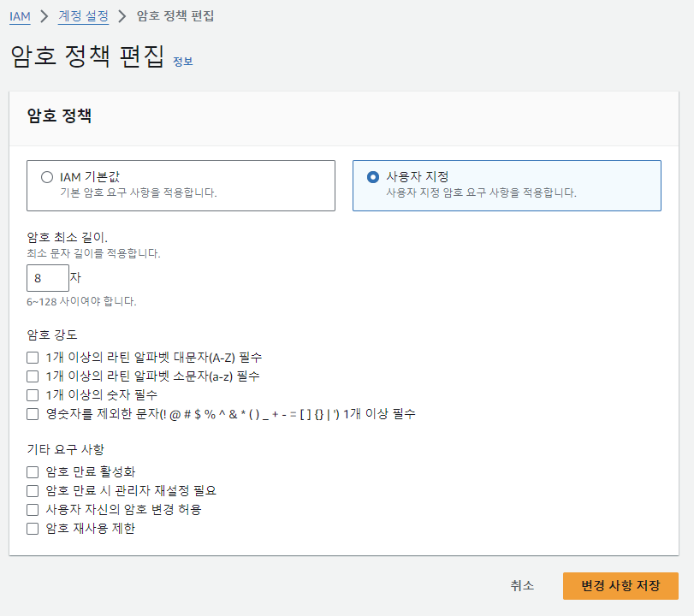The image size is (694, 616).
Task: Click the 최소 문자 길이를 적용합니다 description
Action: (93, 253)
